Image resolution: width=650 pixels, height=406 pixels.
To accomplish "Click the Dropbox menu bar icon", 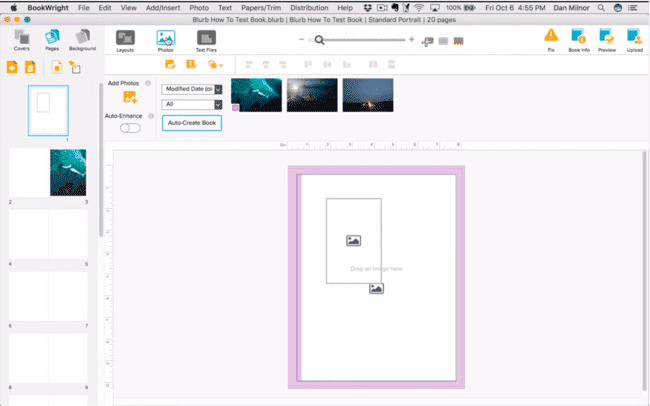I will coord(367,7).
